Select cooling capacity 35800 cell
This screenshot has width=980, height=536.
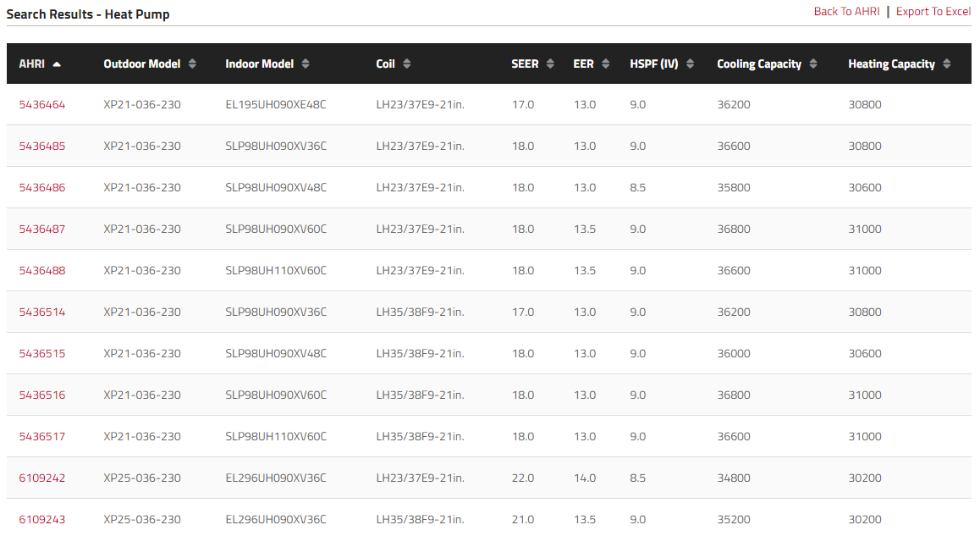734,188
